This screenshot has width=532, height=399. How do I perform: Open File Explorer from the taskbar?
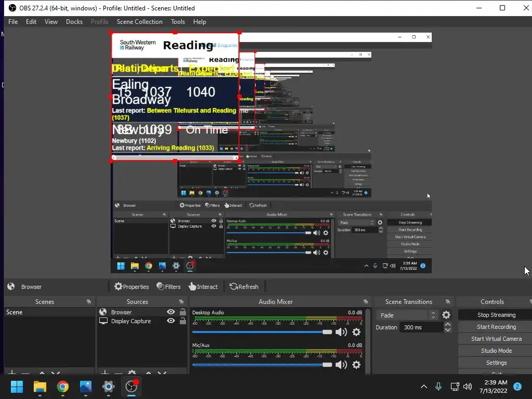point(39,387)
